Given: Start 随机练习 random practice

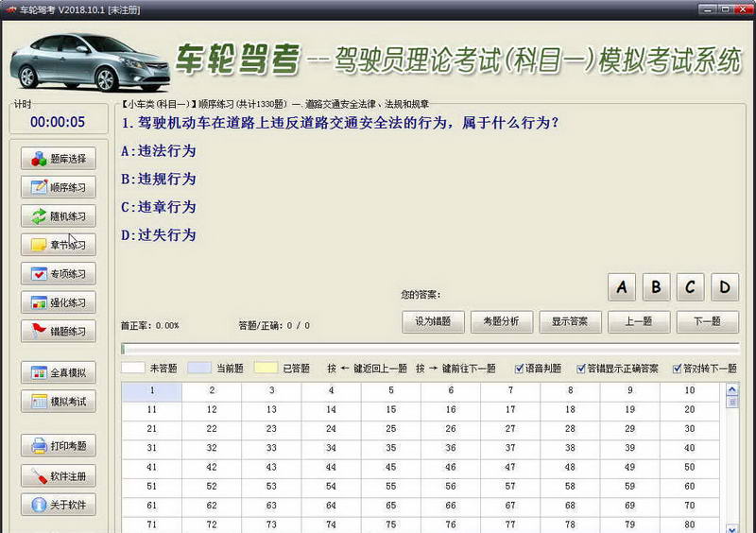Looking at the screenshot, I should click(59, 216).
